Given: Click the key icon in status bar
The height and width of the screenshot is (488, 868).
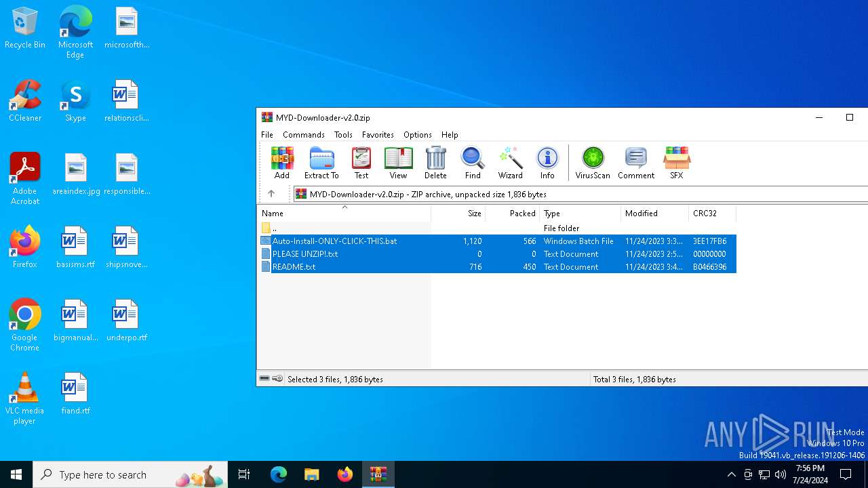Looking at the screenshot, I should (277, 379).
